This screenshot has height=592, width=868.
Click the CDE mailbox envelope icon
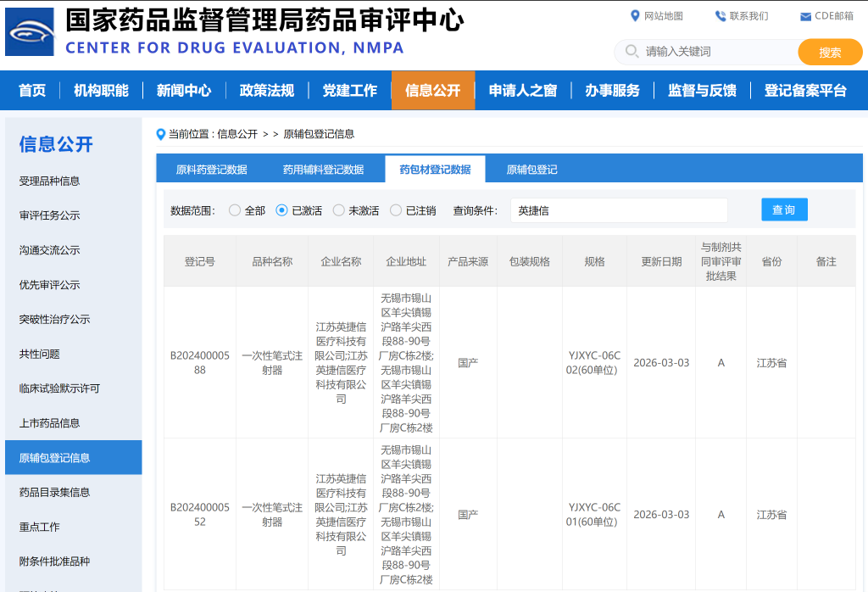tap(805, 16)
